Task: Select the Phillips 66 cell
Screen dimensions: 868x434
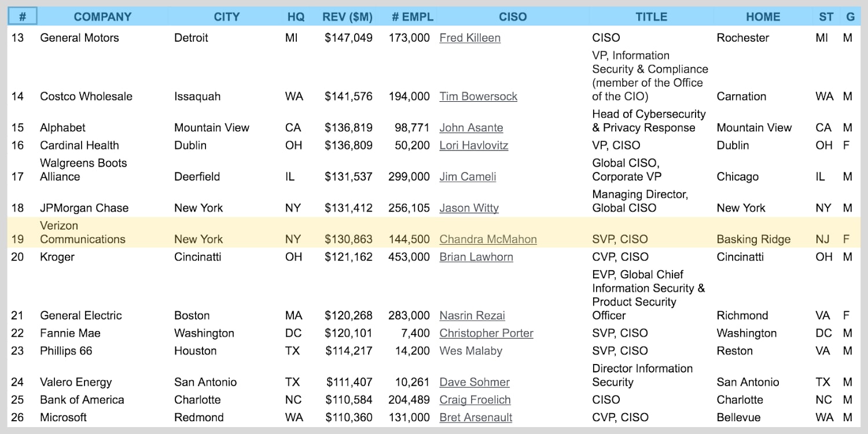Action: pyautogui.click(x=66, y=351)
